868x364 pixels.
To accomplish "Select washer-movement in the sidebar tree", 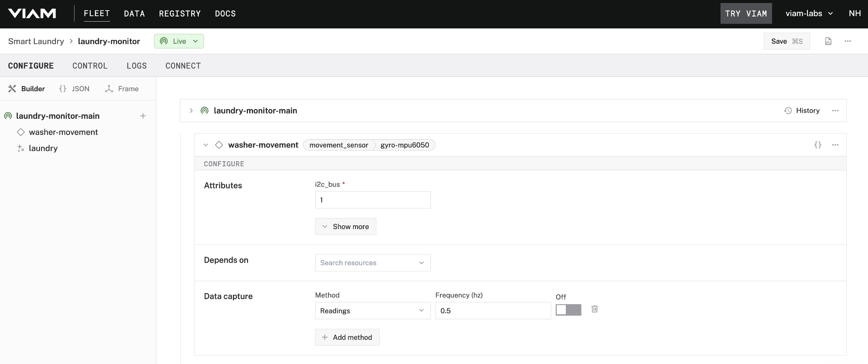I will coord(64,132).
